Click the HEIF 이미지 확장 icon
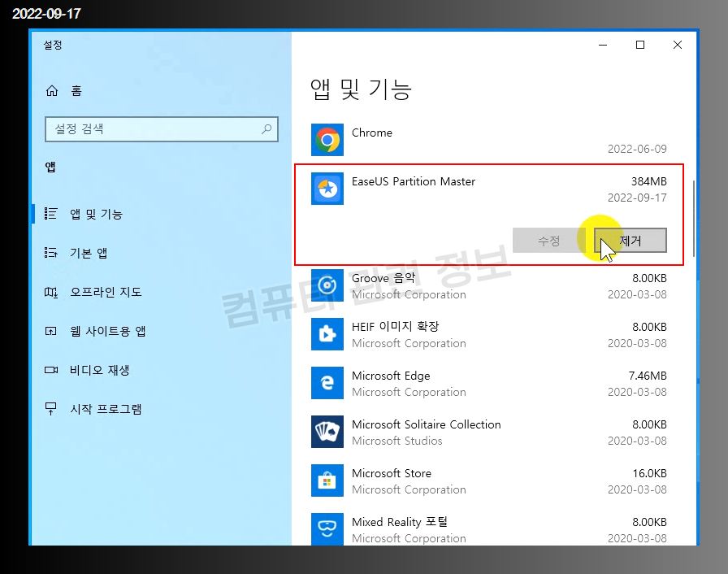728x574 pixels. 327,334
